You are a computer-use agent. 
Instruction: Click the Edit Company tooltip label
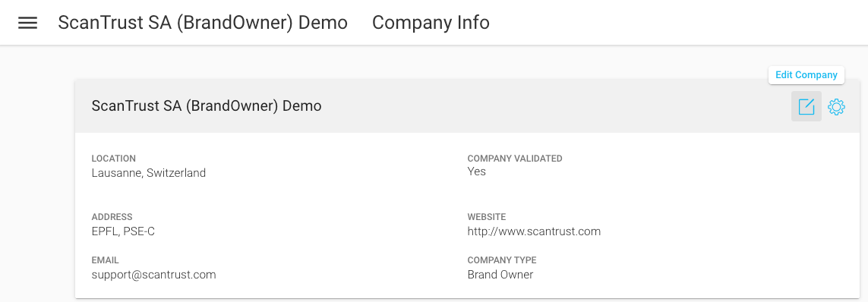pyautogui.click(x=806, y=75)
